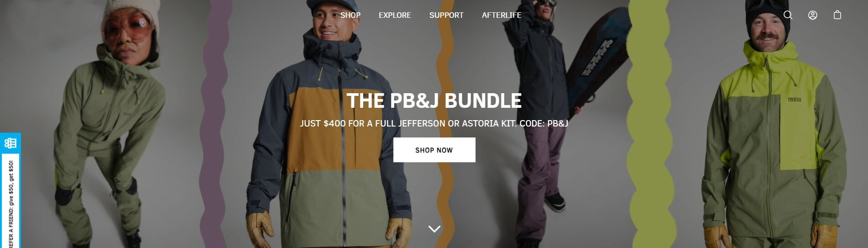Click the down chevron below the banner

pos(434,228)
